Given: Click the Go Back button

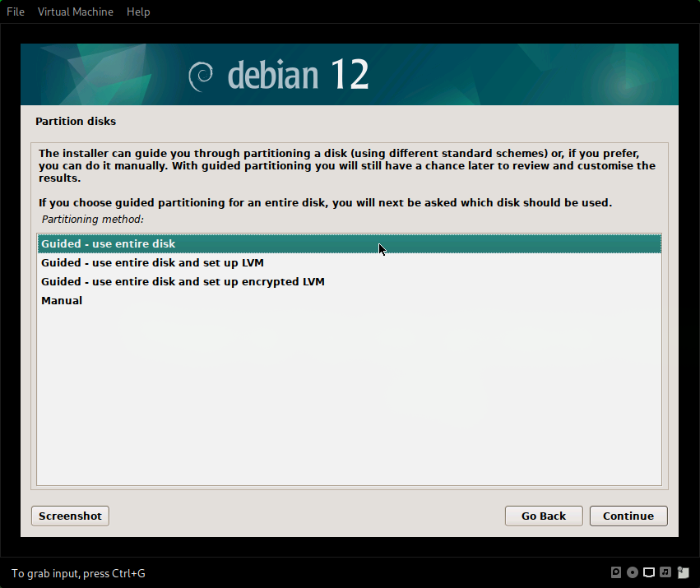Looking at the screenshot, I should point(544,516).
